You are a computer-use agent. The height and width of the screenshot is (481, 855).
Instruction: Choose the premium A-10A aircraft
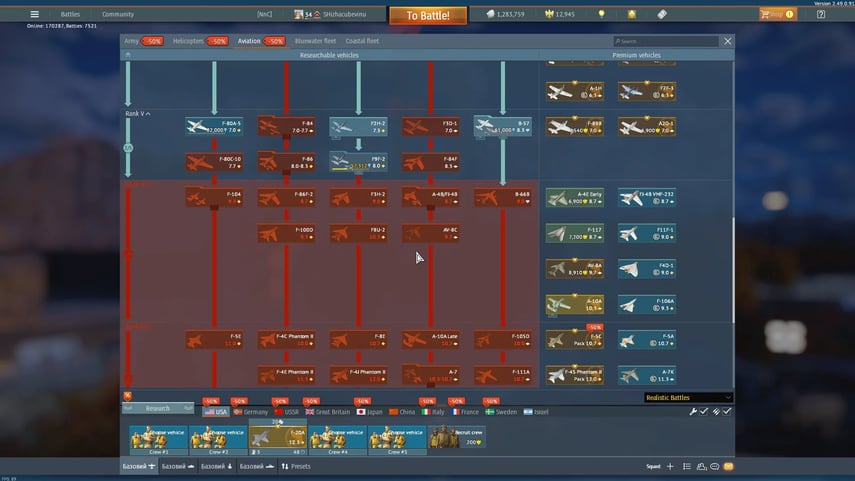(575, 304)
